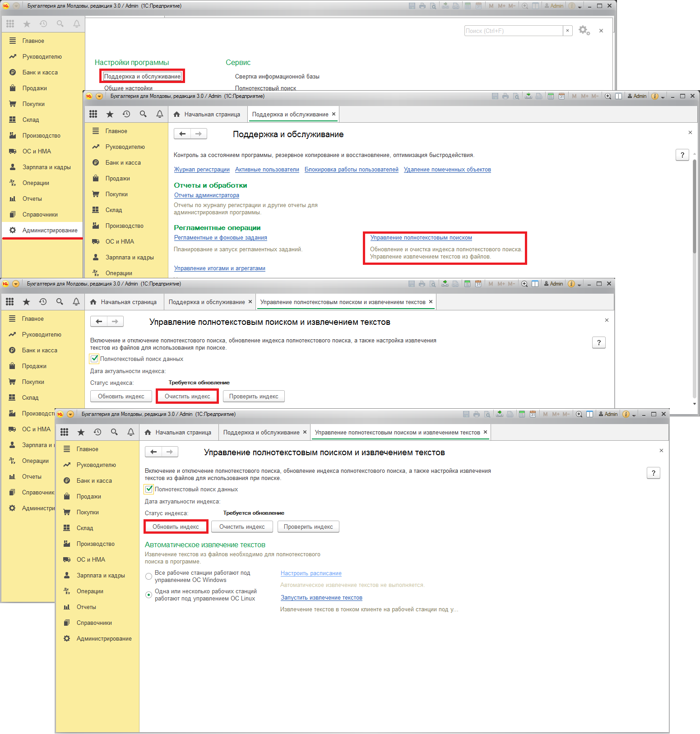Switch to 'Начальная страница' tab in the front window

[178, 432]
